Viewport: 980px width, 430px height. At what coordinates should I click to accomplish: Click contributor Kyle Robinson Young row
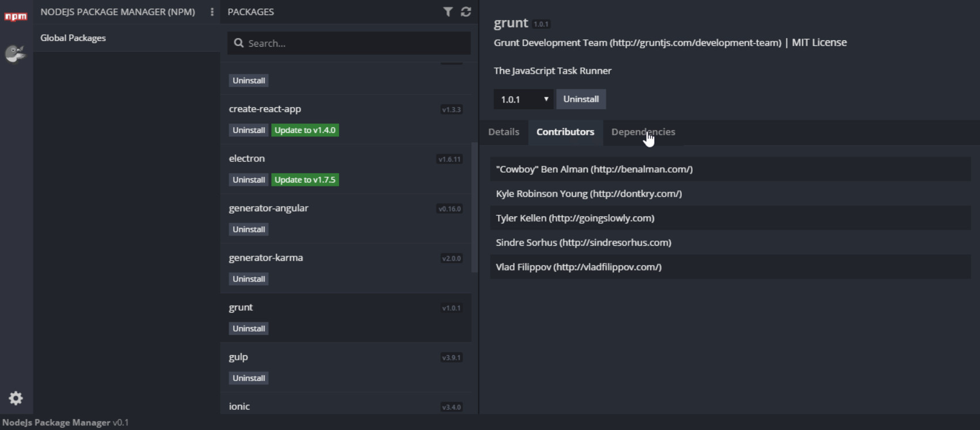click(x=730, y=193)
